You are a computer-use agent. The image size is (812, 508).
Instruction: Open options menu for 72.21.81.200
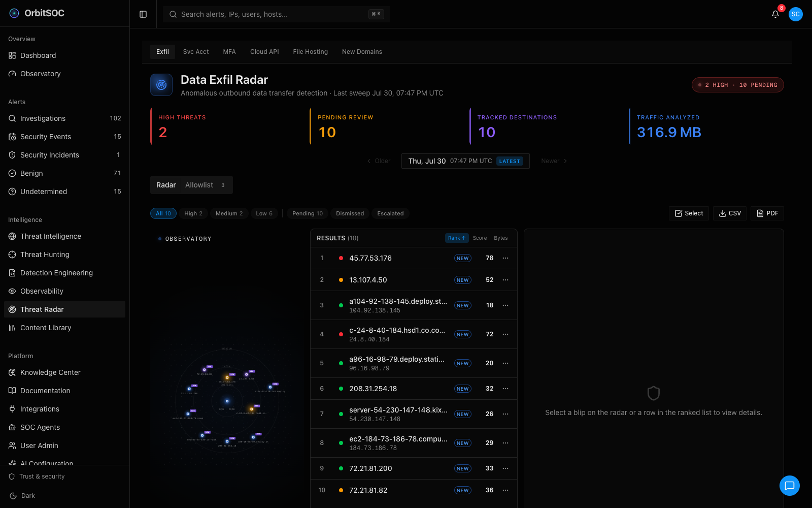pyautogui.click(x=505, y=468)
